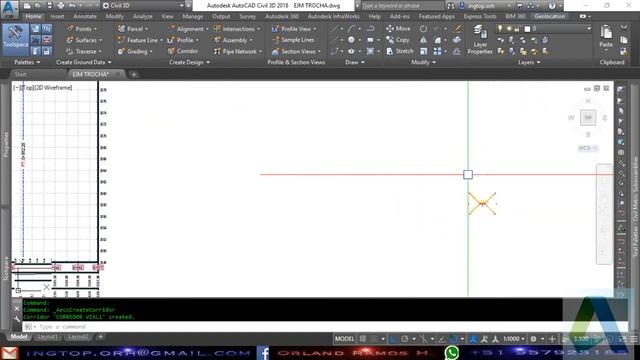Viewport: 640px width, 360px height.
Task: Switch to Layout1 tab
Action: (x=47, y=337)
